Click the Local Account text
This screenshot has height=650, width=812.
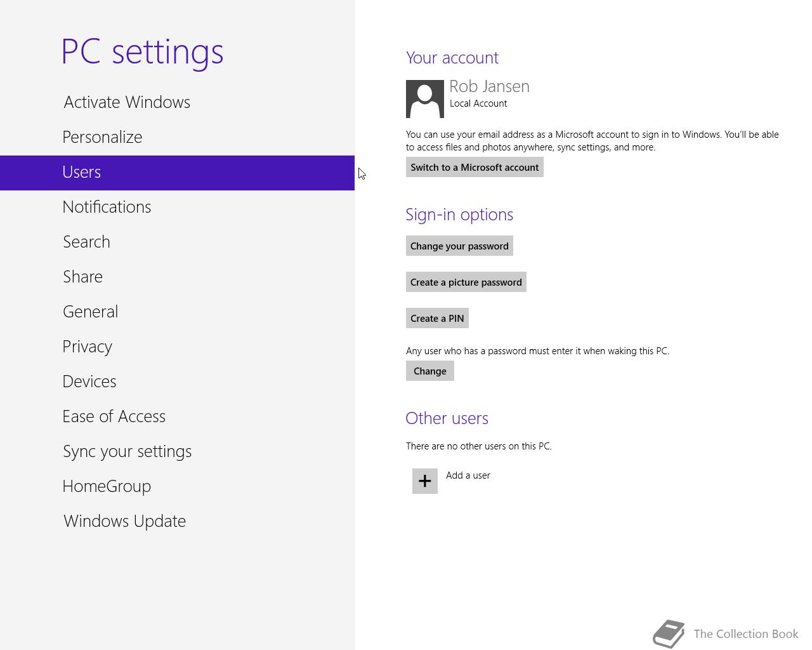pos(478,103)
